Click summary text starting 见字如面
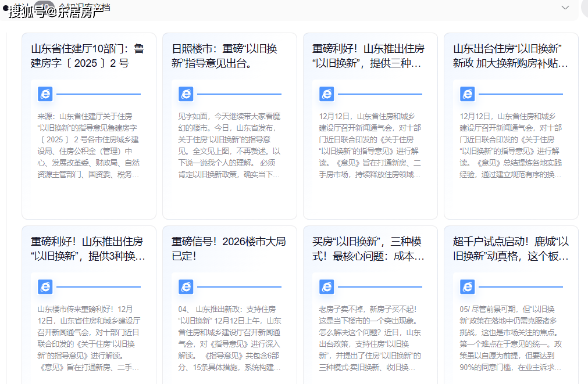Screen dimensions: 588x384 229,145
